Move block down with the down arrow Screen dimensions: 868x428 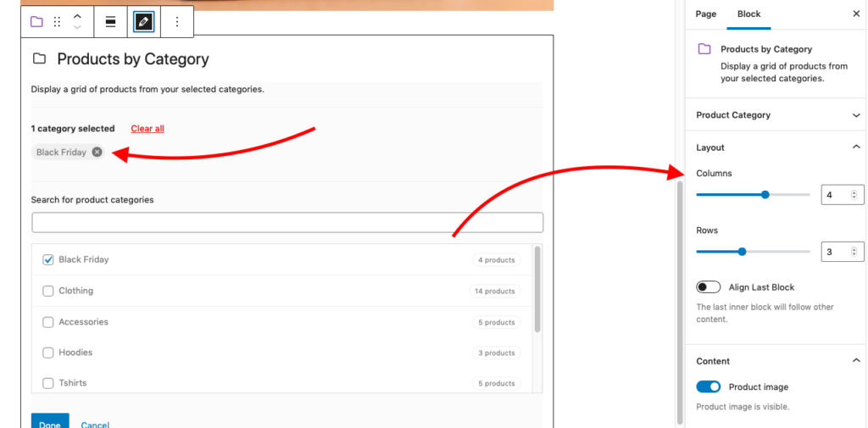click(x=77, y=27)
